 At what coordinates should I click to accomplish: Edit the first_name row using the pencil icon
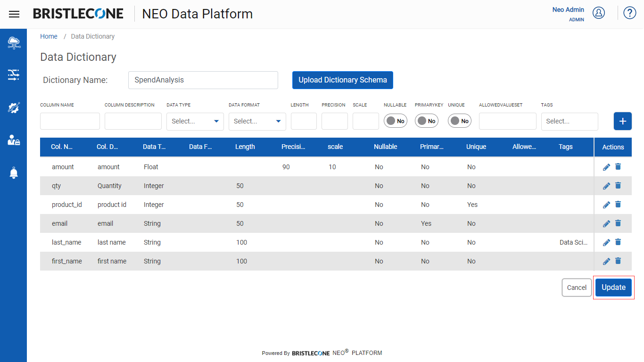(606, 261)
